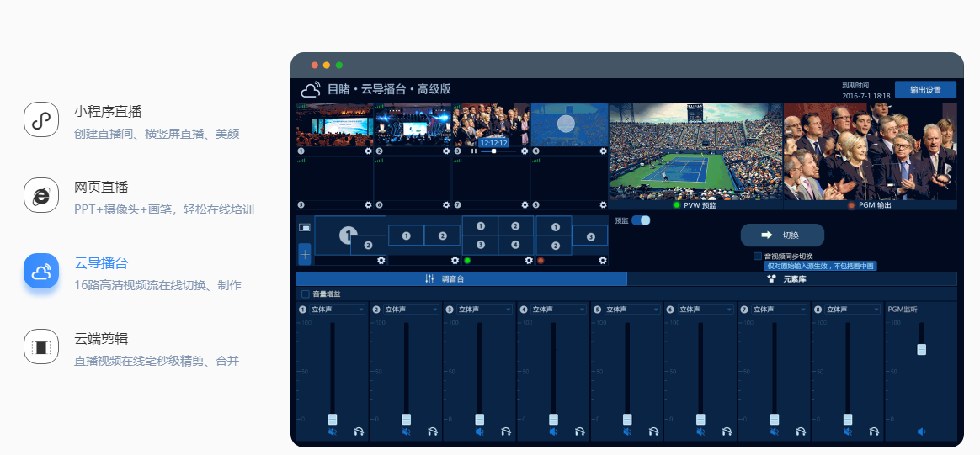This screenshot has width=980, height=455.
Task: Click the 切换 switch button
Action: [782, 235]
